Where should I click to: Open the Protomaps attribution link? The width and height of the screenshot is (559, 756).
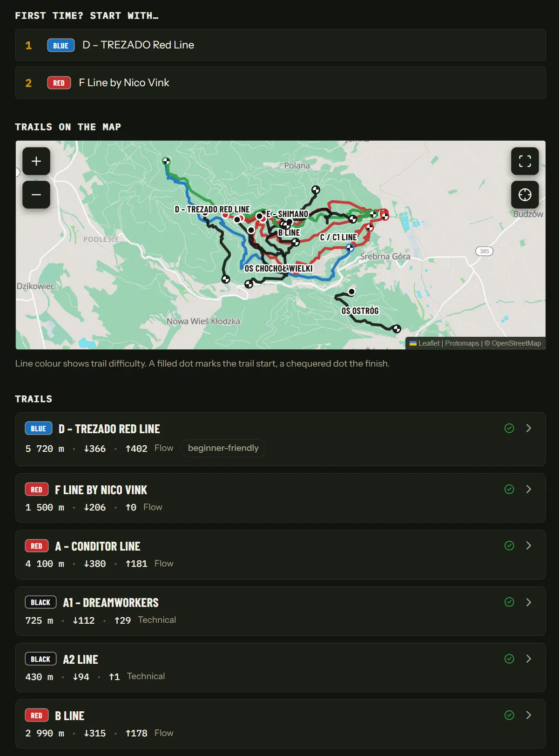462,343
